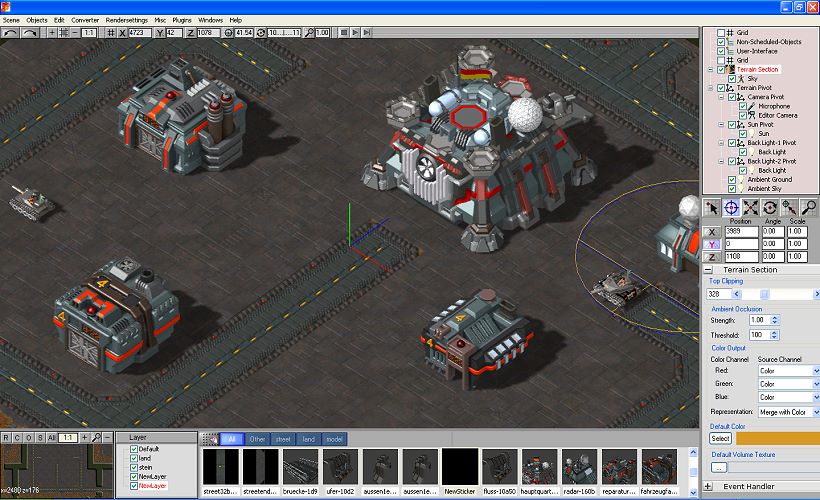Open the Plugins menu
Viewport: 820px width, 500px height.
tap(181, 20)
